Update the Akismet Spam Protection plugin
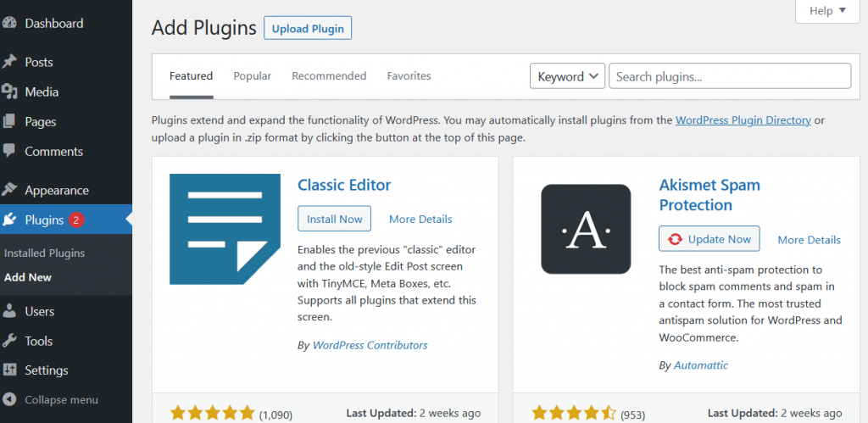Image resolution: width=868 pixels, height=423 pixels. tap(709, 239)
